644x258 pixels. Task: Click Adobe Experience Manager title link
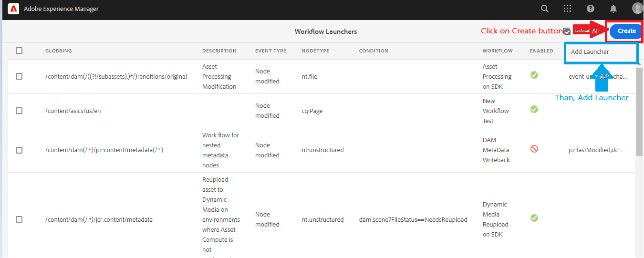pos(61,9)
